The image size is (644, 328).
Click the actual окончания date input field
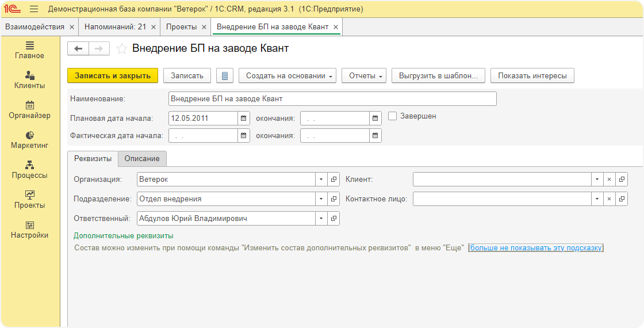point(335,136)
